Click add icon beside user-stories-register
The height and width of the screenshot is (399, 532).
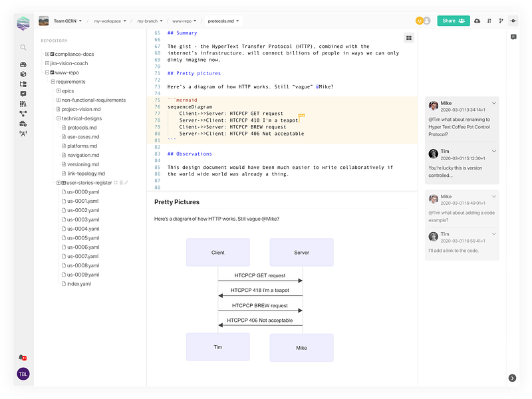pyautogui.click(x=116, y=182)
